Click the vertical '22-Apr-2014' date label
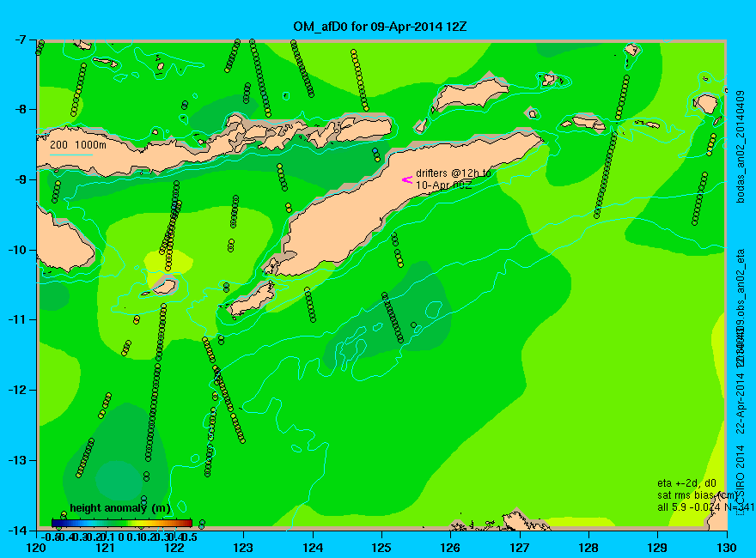756x558 pixels. pyautogui.click(x=741, y=402)
